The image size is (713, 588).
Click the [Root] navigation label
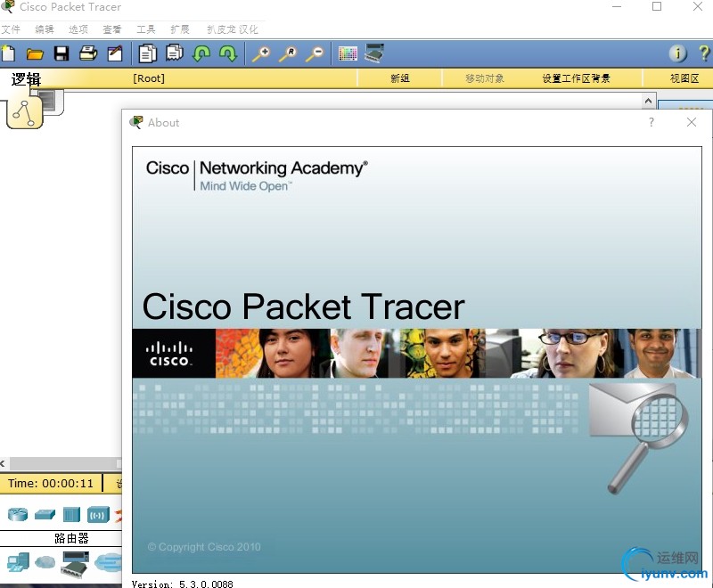149,78
